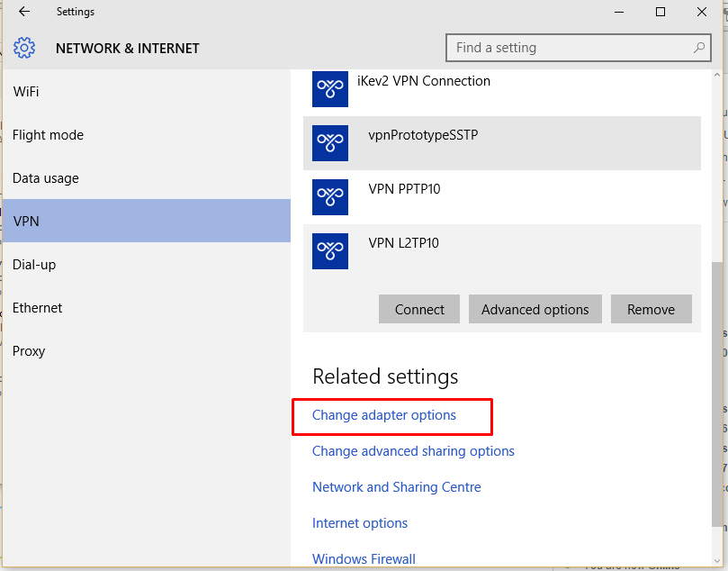Click the VPN L2TP10 icon
This screenshot has width=728, height=571.
coord(330,251)
